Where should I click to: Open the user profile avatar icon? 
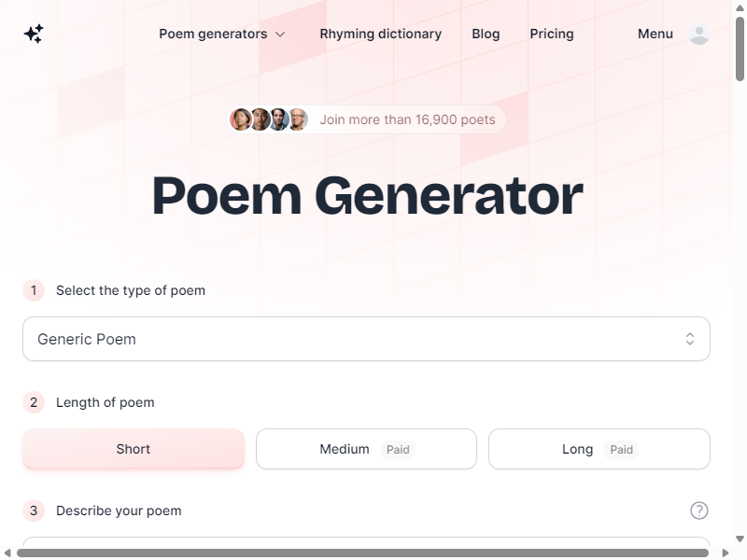698,34
